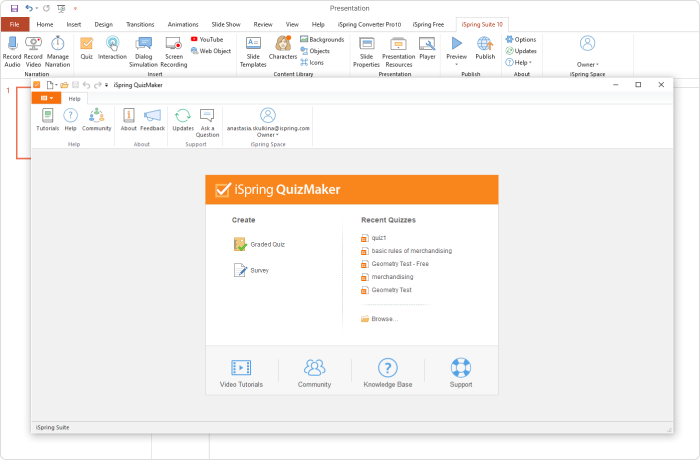Open Community at bottom panel
The width and height of the screenshot is (700, 460).
pyautogui.click(x=314, y=373)
